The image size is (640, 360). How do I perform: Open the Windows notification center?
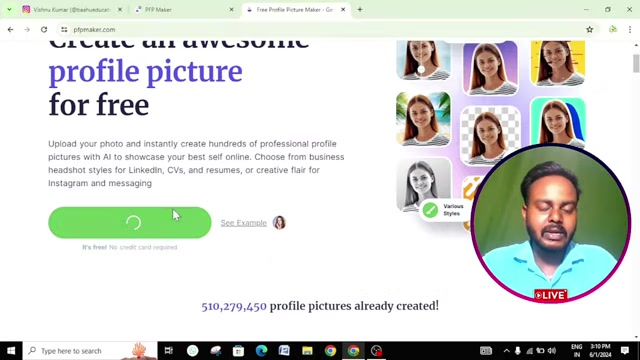[625, 351]
